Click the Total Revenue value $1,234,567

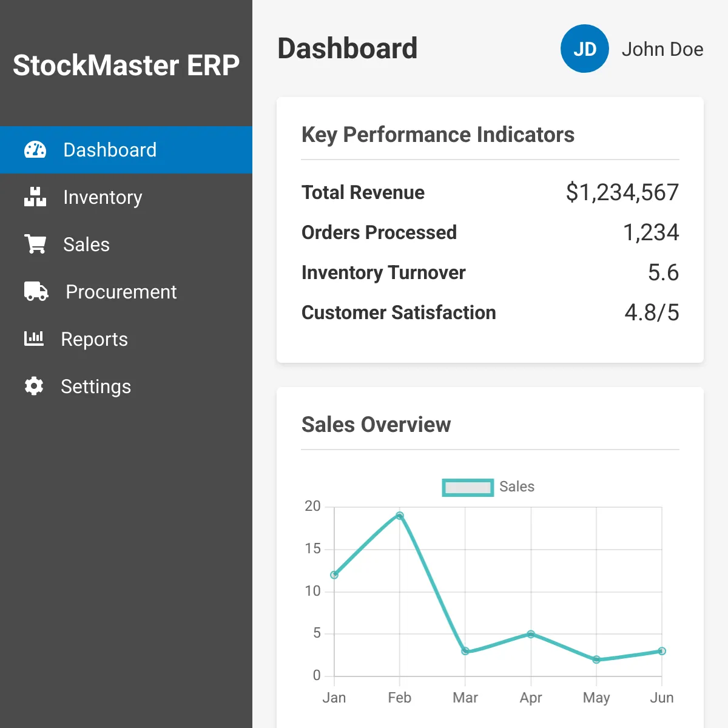(x=622, y=192)
